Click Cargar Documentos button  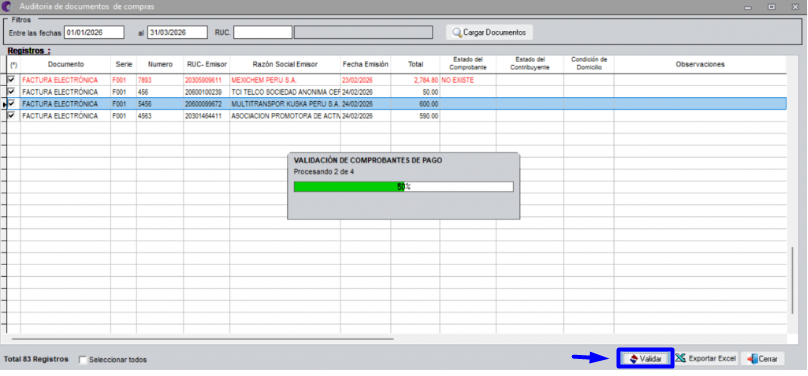pyautogui.click(x=489, y=32)
